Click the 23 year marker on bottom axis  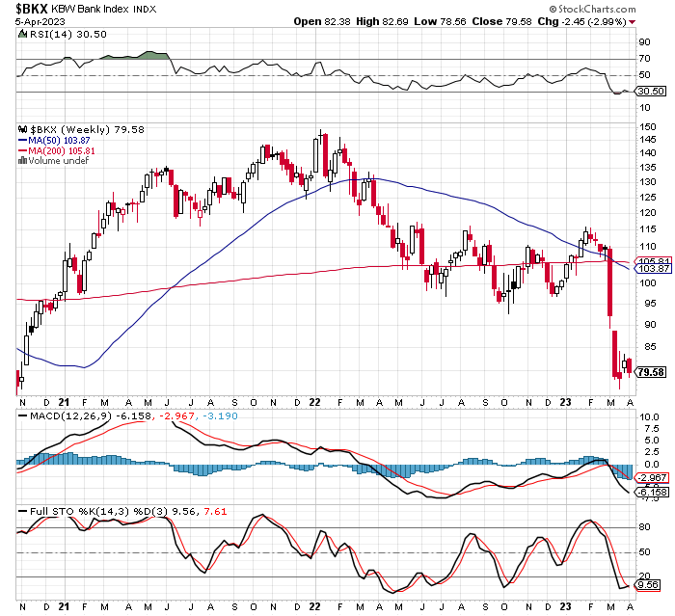click(x=565, y=606)
